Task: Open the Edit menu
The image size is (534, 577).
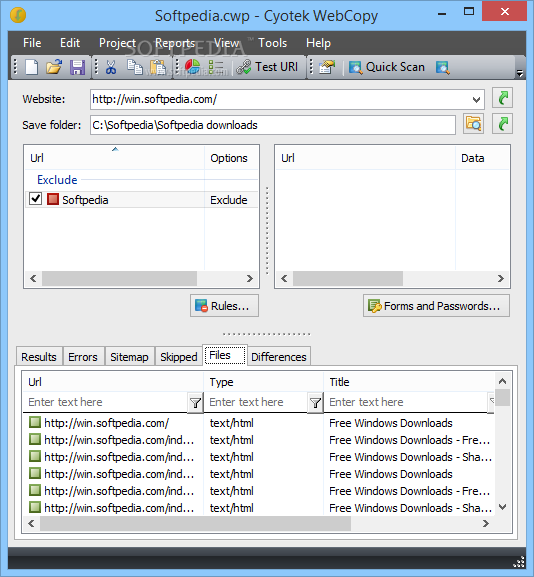Action: 70,43
